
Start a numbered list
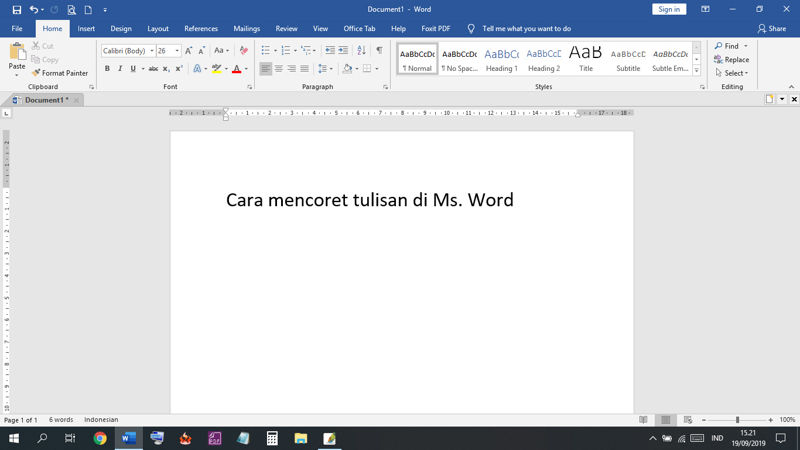[286, 50]
